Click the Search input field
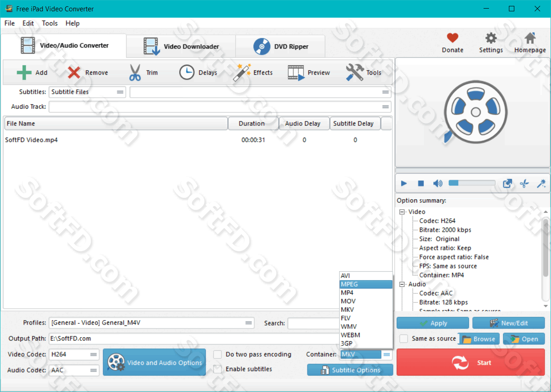 314,323
